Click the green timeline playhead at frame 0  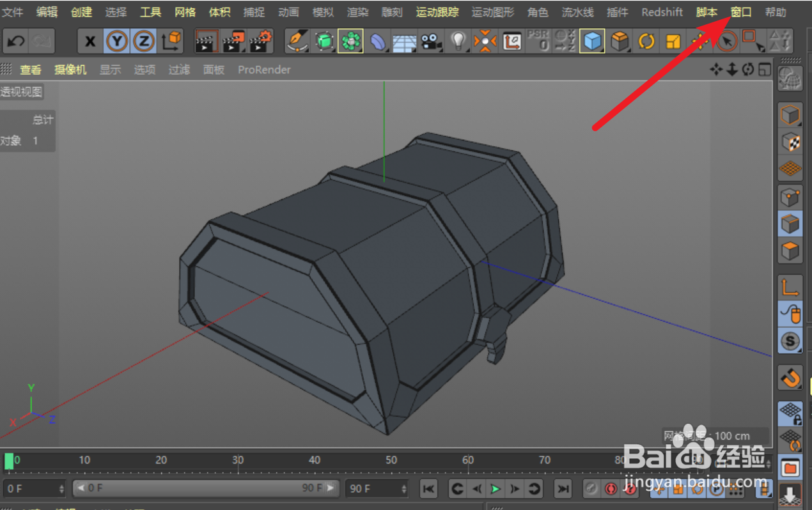point(9,461)
